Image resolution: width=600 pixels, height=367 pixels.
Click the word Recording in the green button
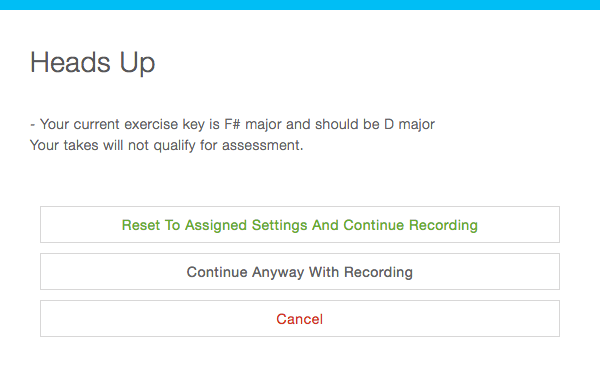443,225
